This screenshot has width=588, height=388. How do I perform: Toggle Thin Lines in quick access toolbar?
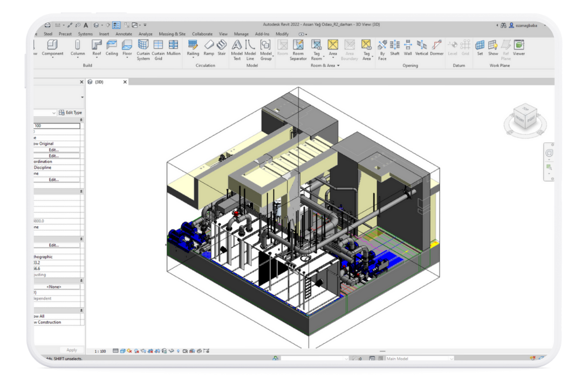pos(117,25)
